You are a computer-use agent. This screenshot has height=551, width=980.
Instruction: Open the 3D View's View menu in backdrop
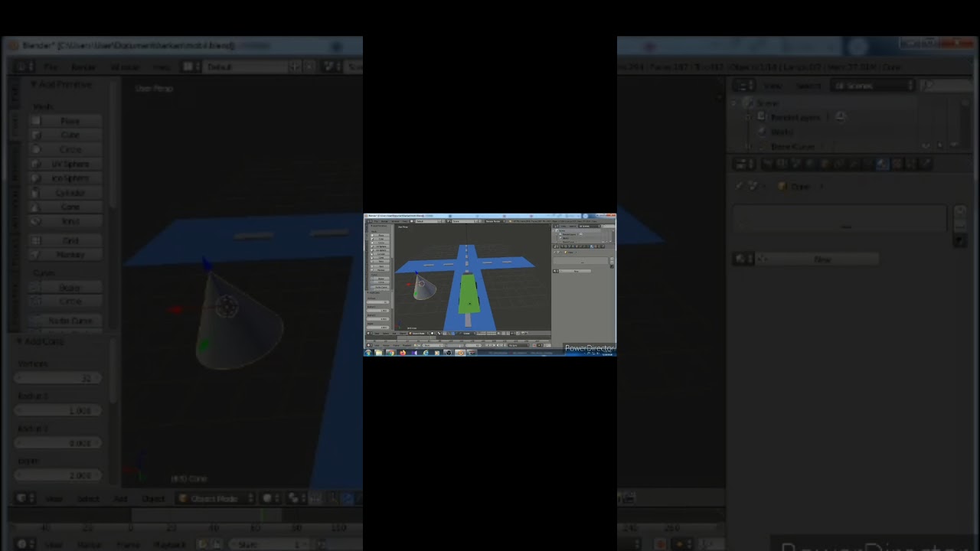tap(54, 499)
